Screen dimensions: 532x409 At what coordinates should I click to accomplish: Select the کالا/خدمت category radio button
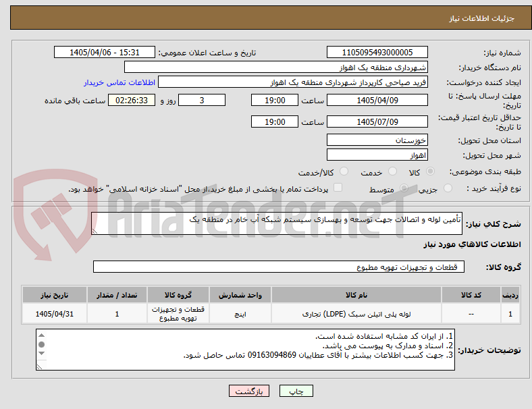(x=344, y=171)
